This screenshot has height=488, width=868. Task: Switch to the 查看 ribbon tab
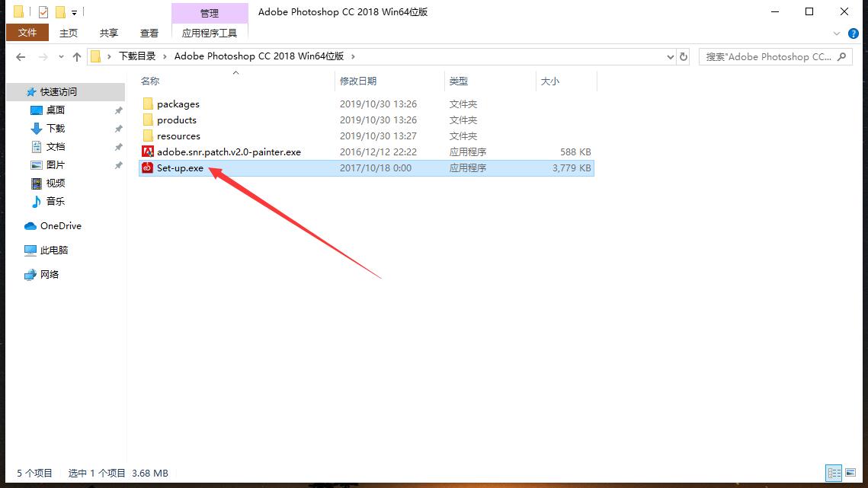coord(149,33)
